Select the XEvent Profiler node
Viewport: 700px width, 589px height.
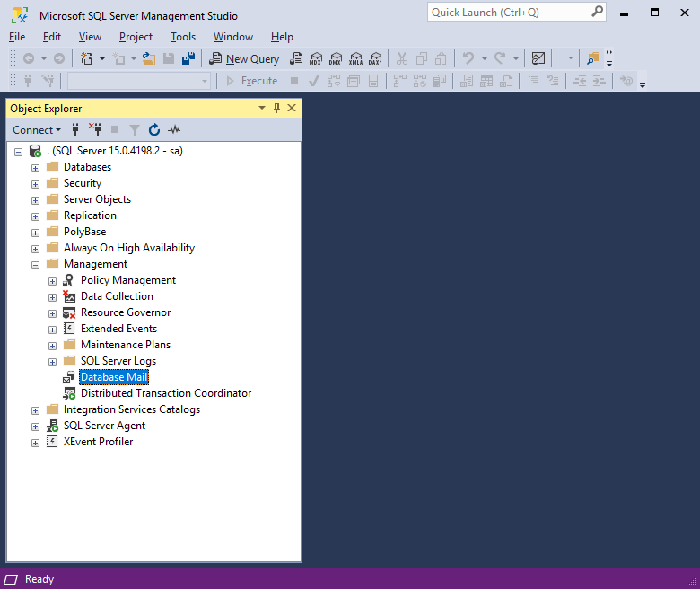tap(98, 441)
